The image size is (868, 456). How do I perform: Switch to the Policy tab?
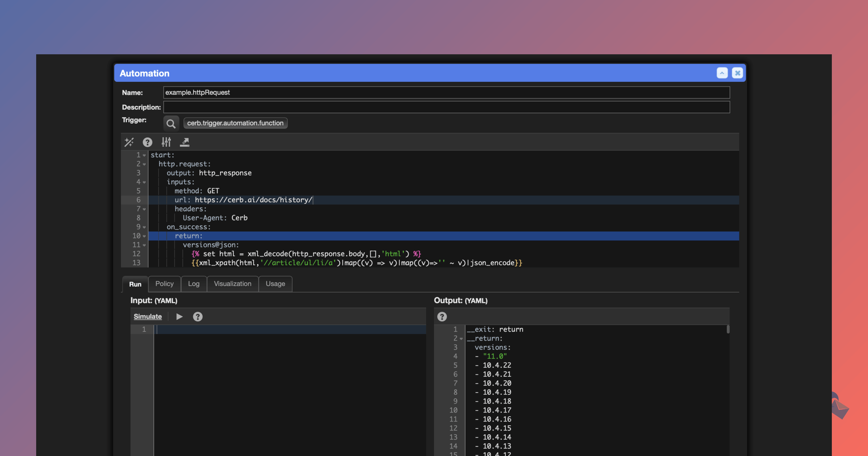(165, 284)
